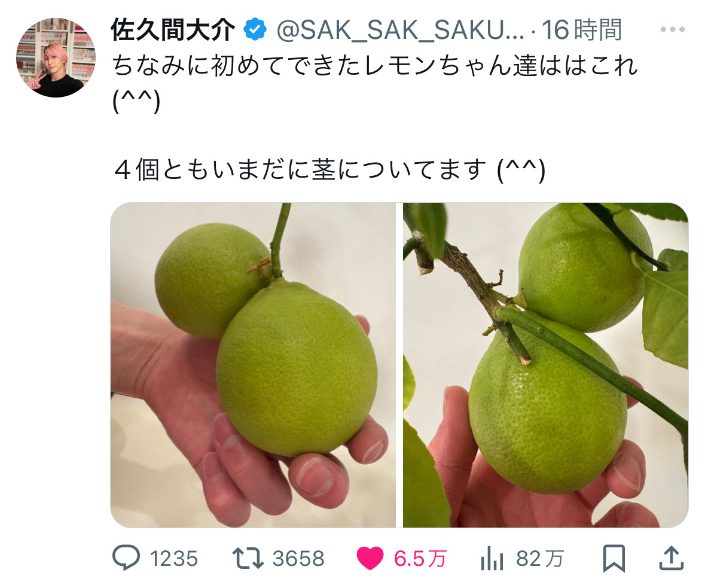Click the 16時間 timestamp
The image size is (705, 588).
(582, 30)
